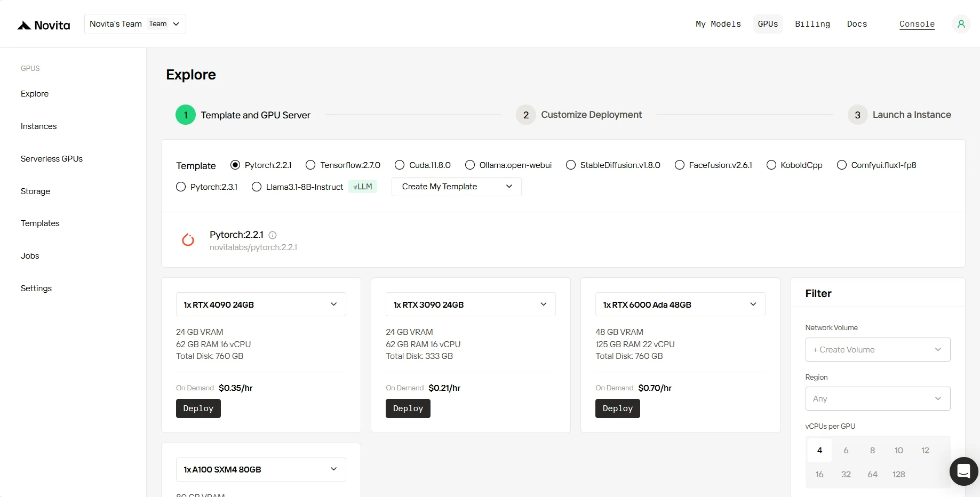This screenshot has width=980, height=497.
Task: Click the vLLM badge
Action: click(x=363, y=187)
